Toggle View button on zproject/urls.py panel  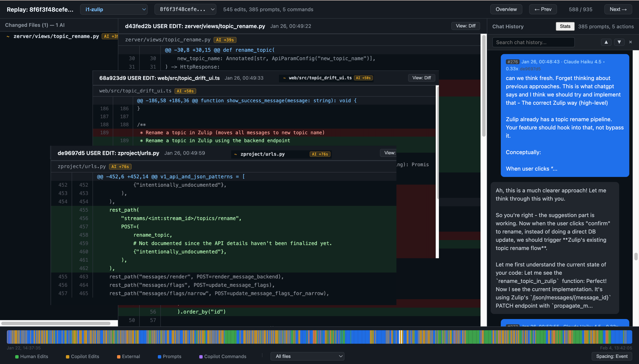coord(388,153)
